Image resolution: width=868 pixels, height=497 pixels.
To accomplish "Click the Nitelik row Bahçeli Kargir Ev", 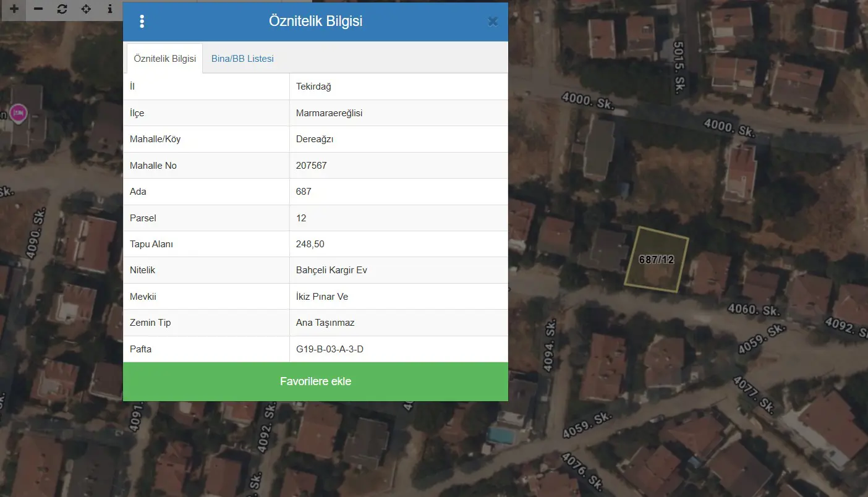I will pyautogui.click(x=315, y=270).
